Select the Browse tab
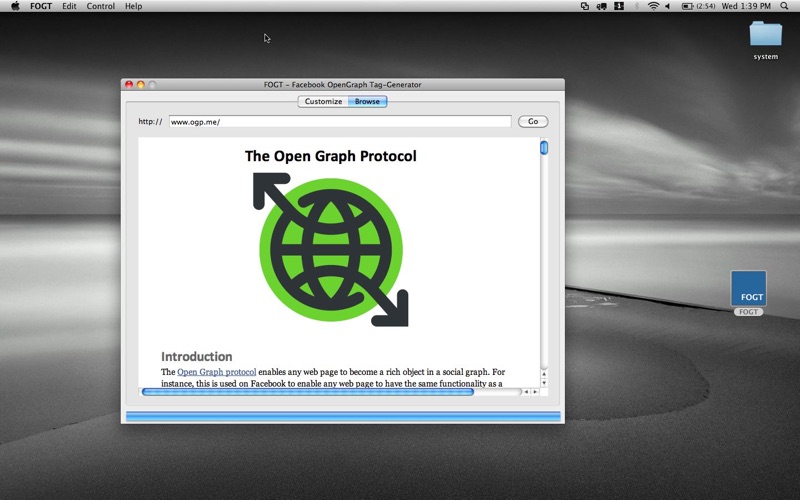The image size is (800, 500). point(367,102)
